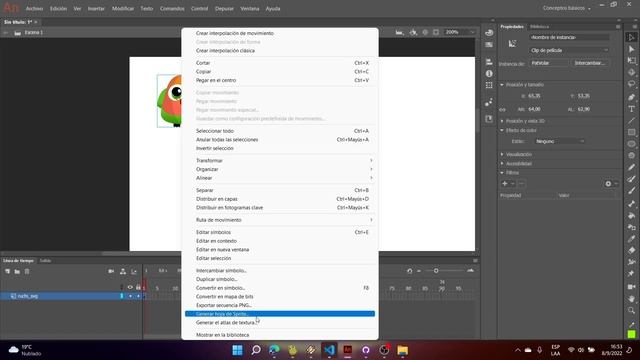This screenshot has width=640, height=360.
Task: Open the Info panel icon
Action: (489, 73)
